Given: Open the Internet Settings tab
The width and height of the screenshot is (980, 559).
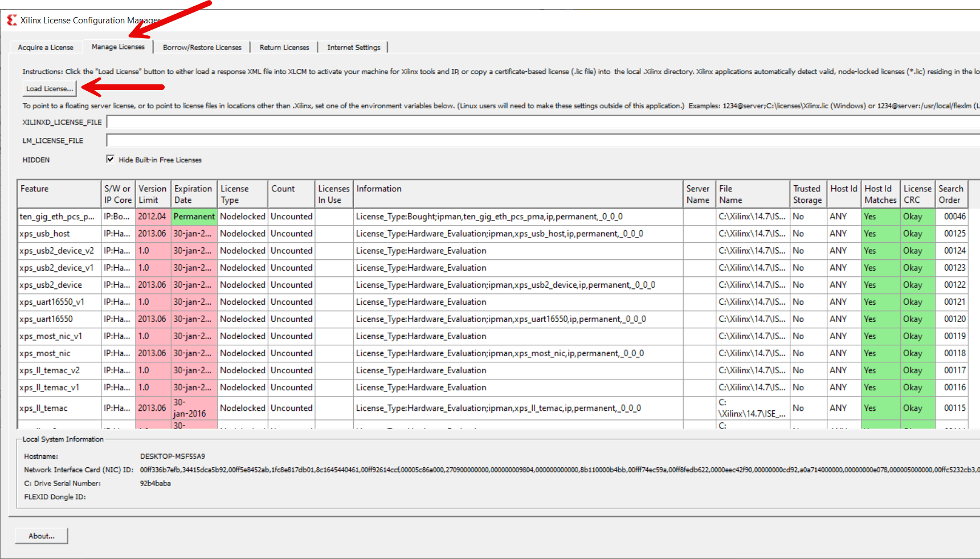Looking at the screenshot, I should (353, 47).
